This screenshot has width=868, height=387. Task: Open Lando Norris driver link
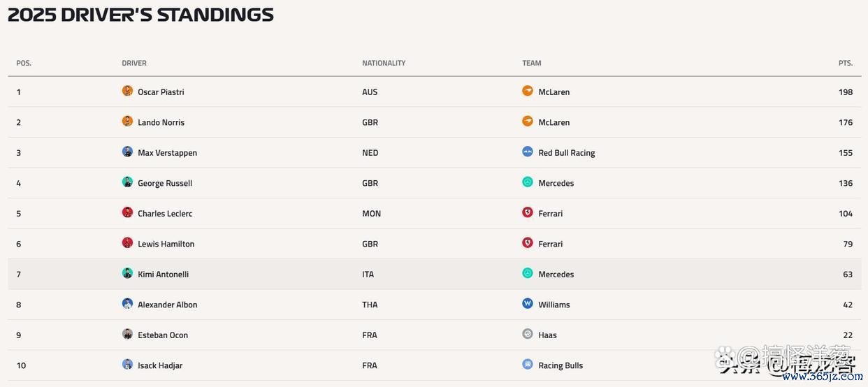coord(161,122)
